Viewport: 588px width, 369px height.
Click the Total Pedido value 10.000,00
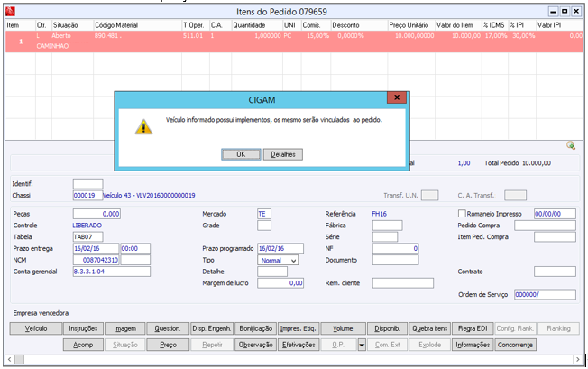[537, 163]
